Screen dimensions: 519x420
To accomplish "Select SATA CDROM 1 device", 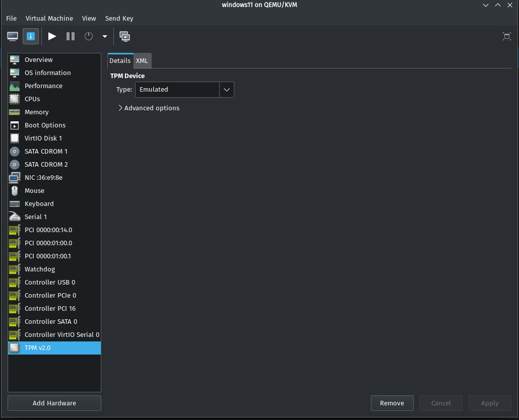I will 46,152.
